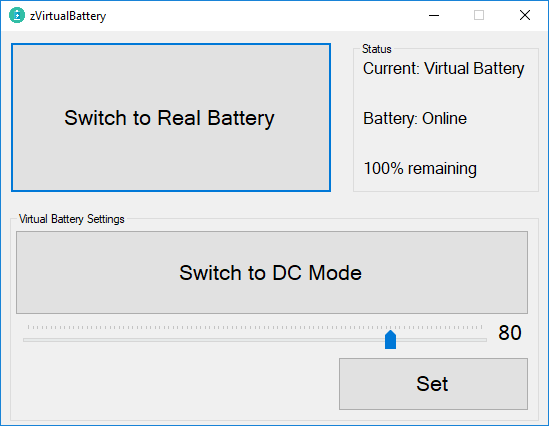The image size is (549, 426).
Task: Click the Virtual Battery Settings group heading
Action: pyautogui.click(x=72, y=219)
